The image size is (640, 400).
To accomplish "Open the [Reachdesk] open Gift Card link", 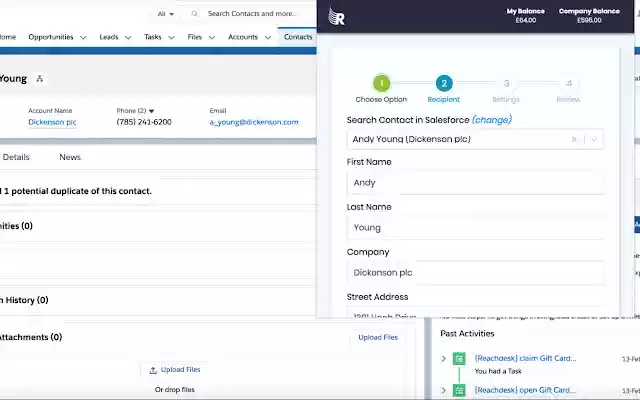I will (x=525, y=390).
